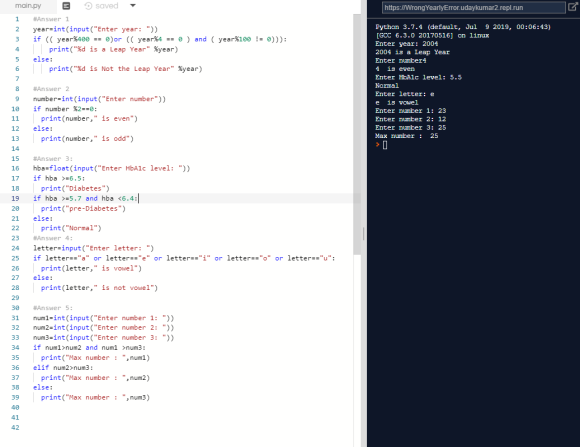Grab the pane divider handle between editor and console

(364, 234)
